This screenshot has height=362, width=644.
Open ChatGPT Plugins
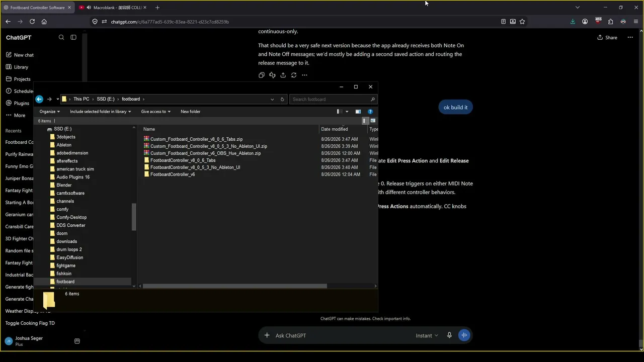(x=18, y=103)
